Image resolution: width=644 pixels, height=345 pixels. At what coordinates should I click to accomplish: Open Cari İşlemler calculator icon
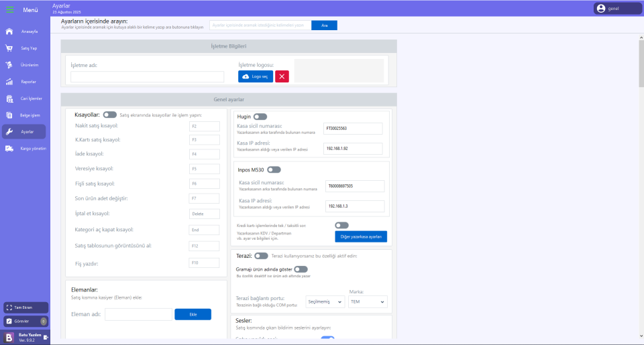[9, 98]
